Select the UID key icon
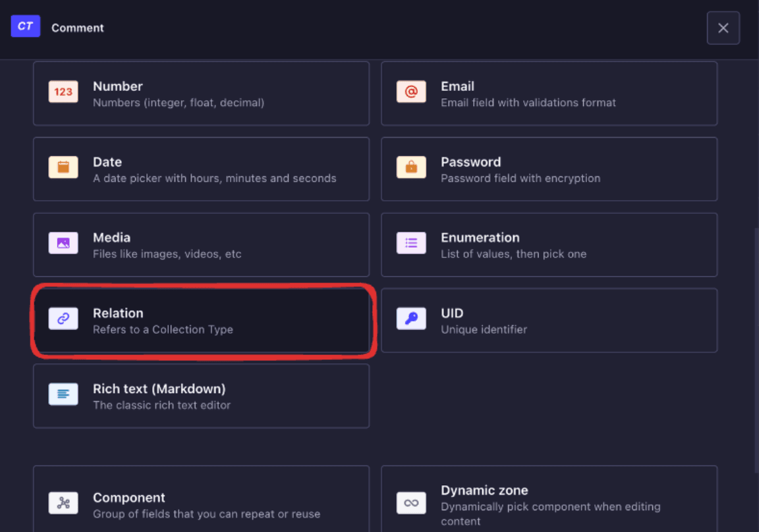Screen dimensions: 759x532 411,319
